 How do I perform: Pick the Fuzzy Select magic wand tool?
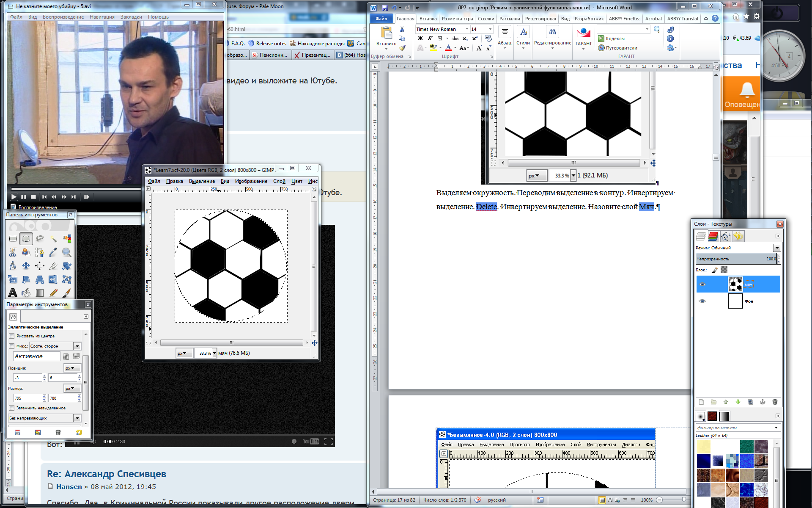coord(53,239)
